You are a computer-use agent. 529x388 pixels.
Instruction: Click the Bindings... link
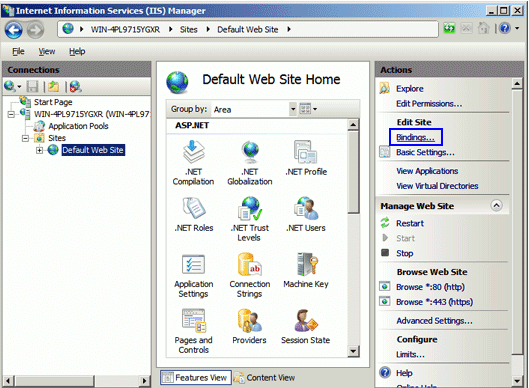tap(415, 137)
